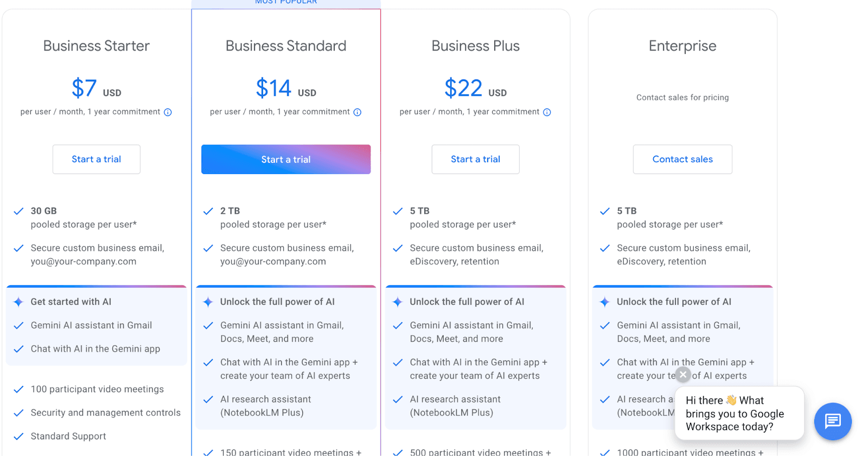This screenshot has height=456, width=868.
Task: Click the Enterprise plan heading
Action: tap(682, 46)
